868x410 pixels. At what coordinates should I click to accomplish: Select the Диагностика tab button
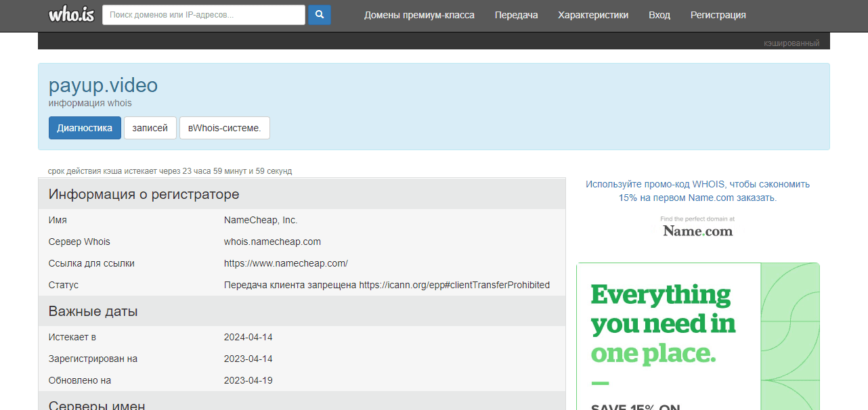click(x=85, y=128)
